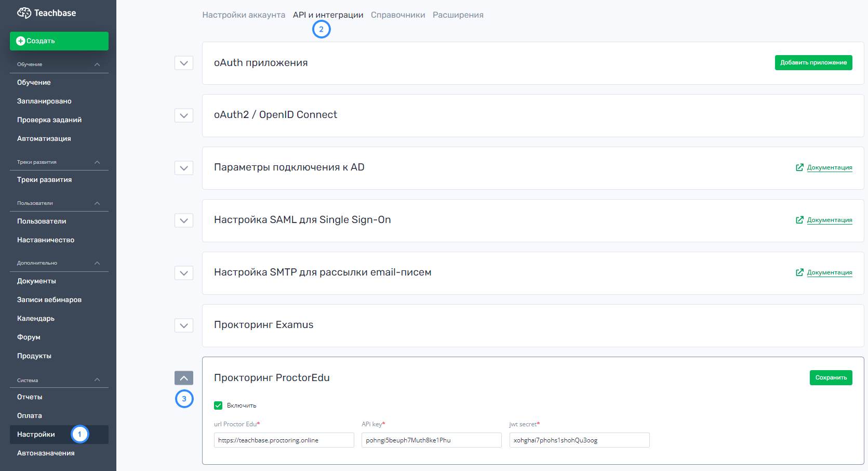Open Записи вебинаров in the sidebar
Screen dimensions: 868x471
(x=49, y=300)
